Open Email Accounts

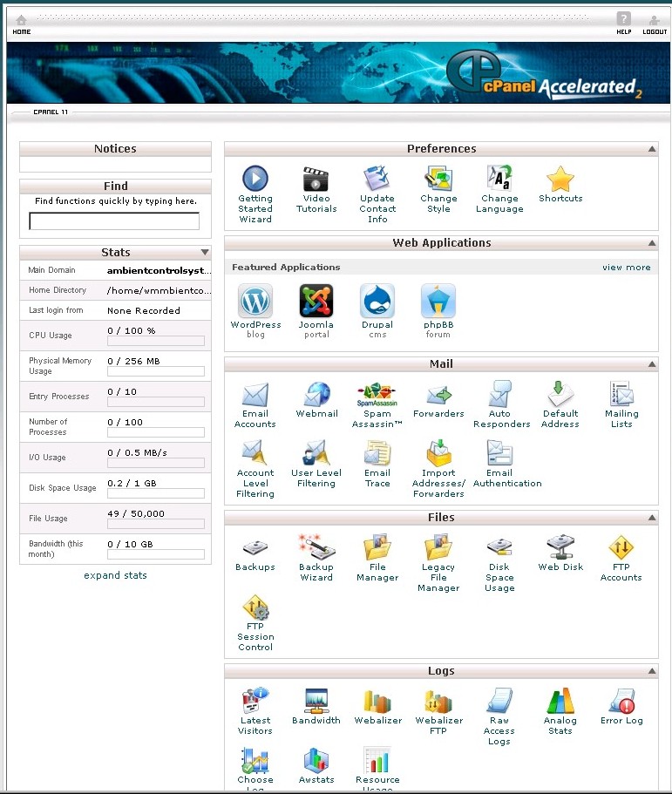[255, 405]
